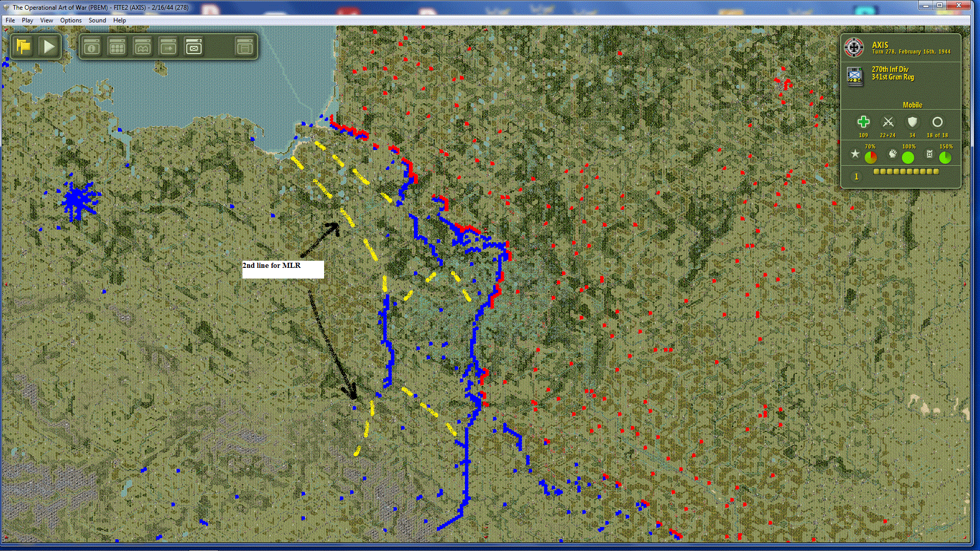The width and height of the screenshot is (980, 551).
Task: Toggle the panel layout toolbar icon
Action: point(245,47)
